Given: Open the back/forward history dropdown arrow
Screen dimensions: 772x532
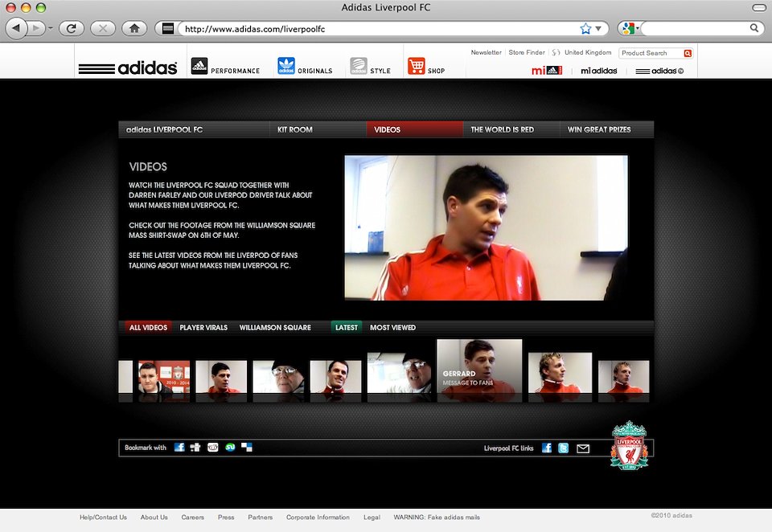Looking at the screenshot, I should [51, 28].
